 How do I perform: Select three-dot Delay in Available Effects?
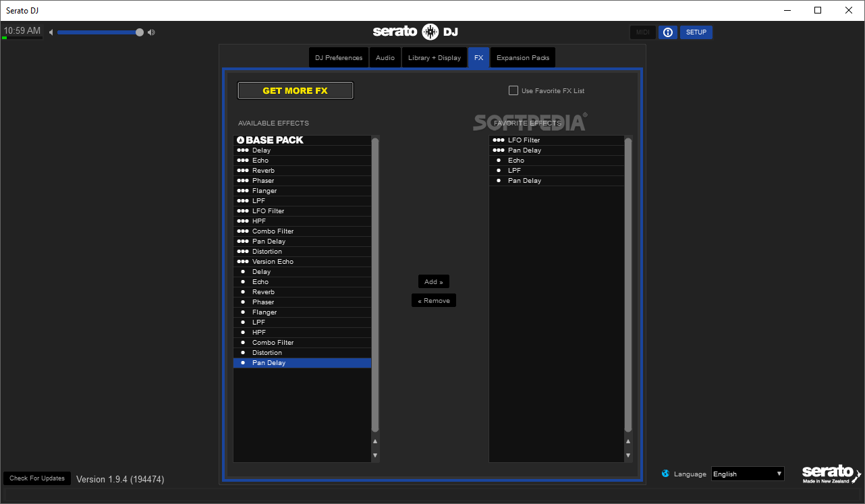coord(302,150)
